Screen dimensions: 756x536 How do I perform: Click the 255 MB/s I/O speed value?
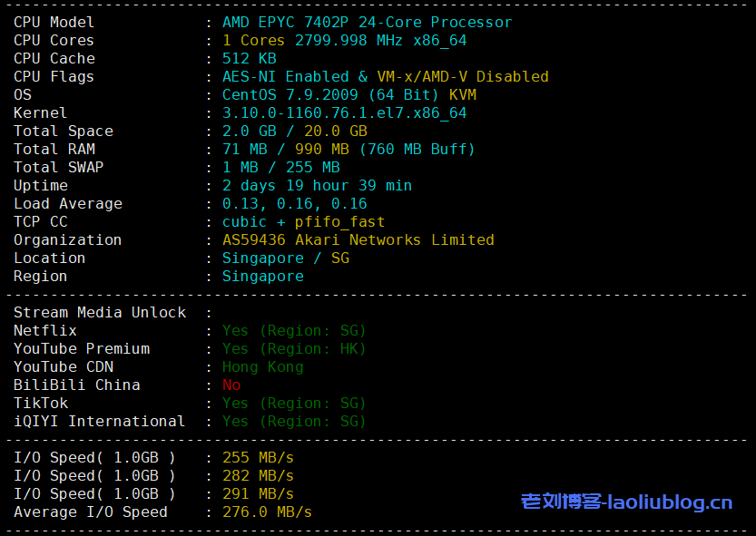coord(258,457)
